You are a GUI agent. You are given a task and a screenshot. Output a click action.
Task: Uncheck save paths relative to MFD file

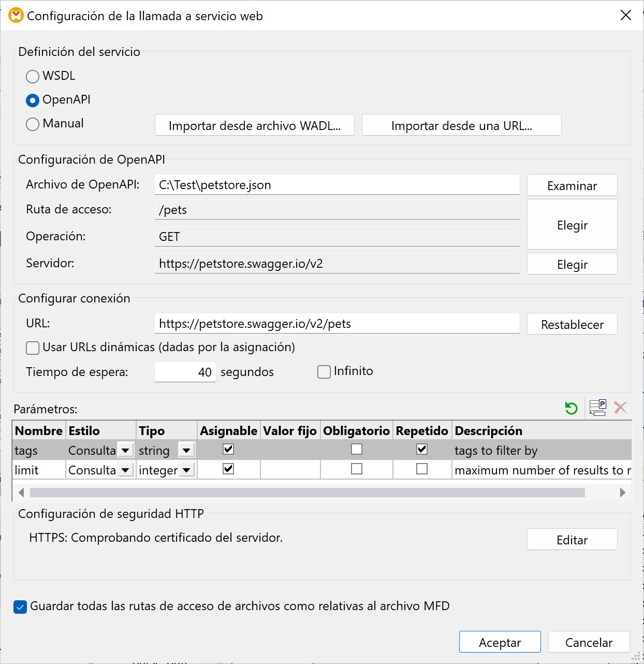pyautogui.click(x=20, y=607)
